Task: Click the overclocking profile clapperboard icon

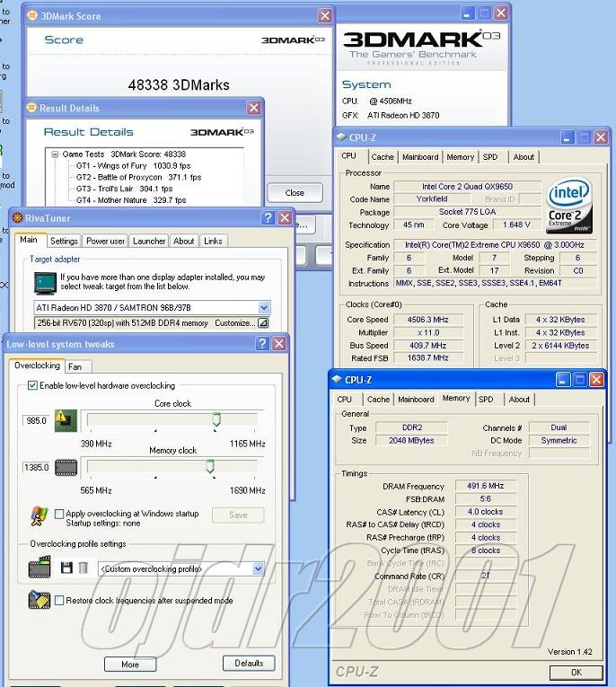Action: 40,567
